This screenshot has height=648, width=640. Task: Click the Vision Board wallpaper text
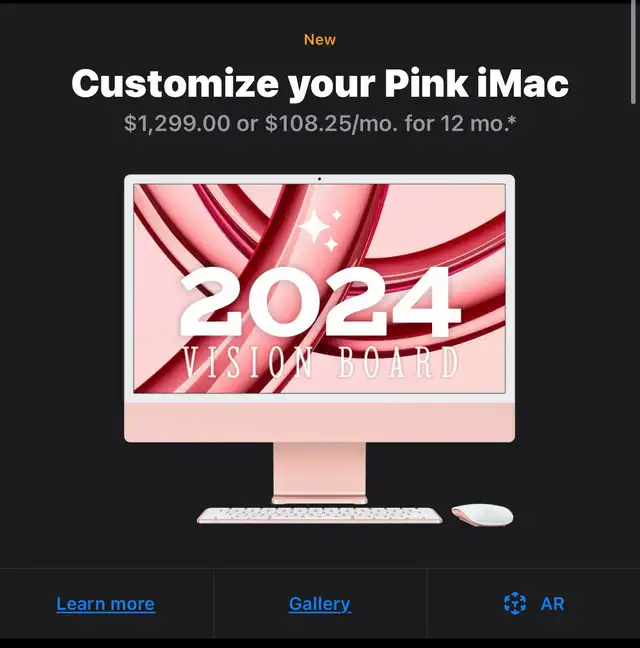click(x=321, y=363)
